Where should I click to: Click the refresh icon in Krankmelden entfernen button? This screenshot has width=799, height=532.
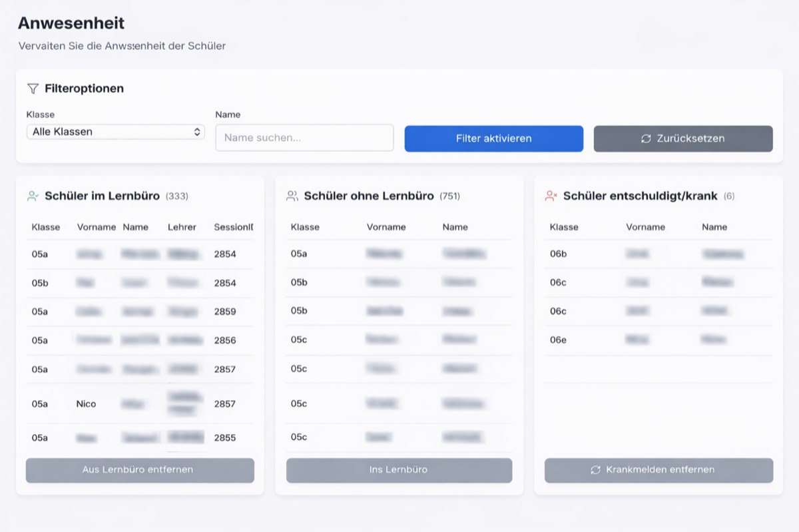coord(595,470)
